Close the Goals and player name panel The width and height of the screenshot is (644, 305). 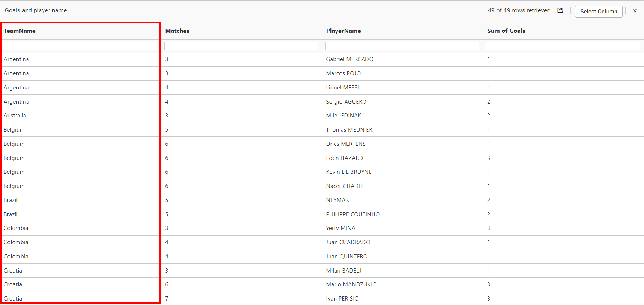pyautogui.click(x=635, y=11)
